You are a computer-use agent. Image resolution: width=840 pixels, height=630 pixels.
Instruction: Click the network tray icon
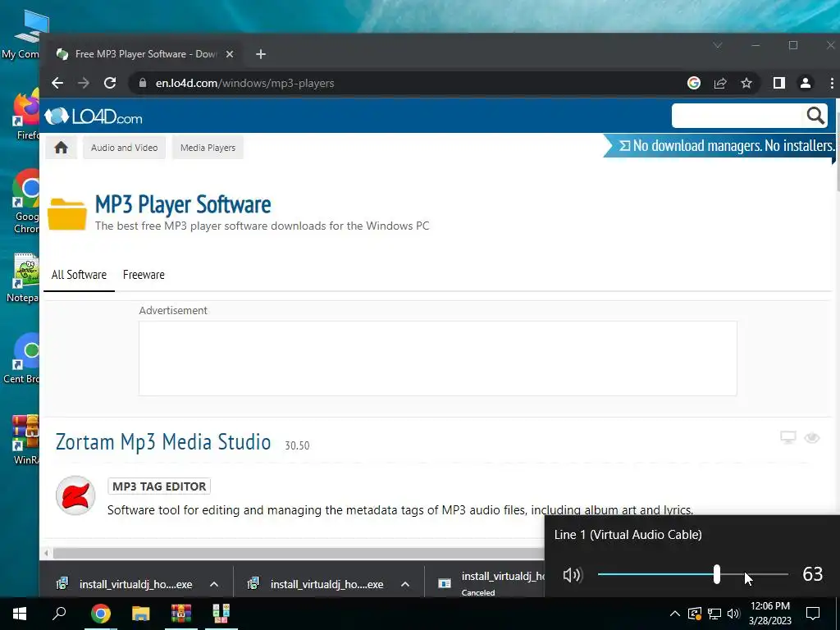click(x=714, y=614)
